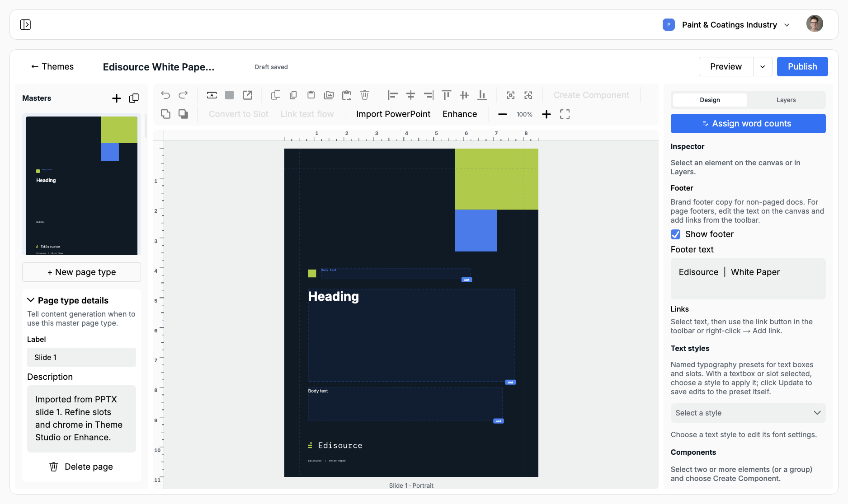Add a new master with plus icon

[x=117, y=98]
